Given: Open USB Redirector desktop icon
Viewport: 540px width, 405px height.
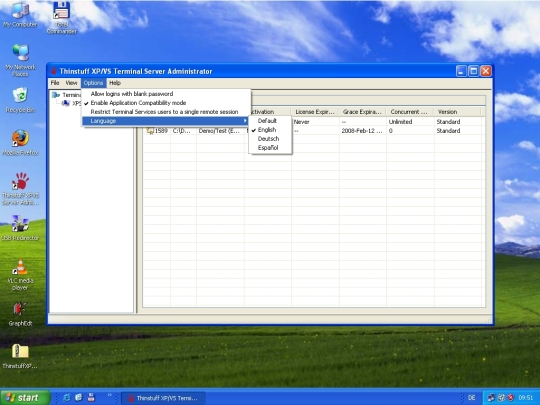Looking at the screenshot, I should pos(20,228).
